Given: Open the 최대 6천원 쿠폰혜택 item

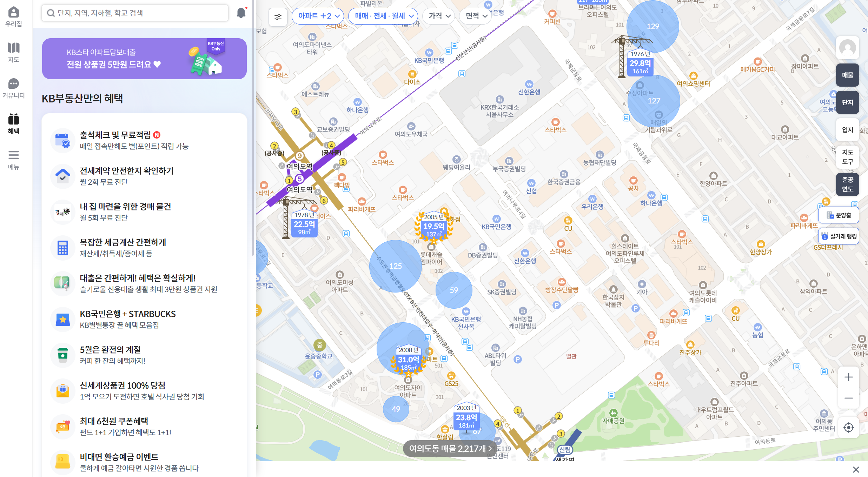Looking at the screenshot, I should [144, 427].
